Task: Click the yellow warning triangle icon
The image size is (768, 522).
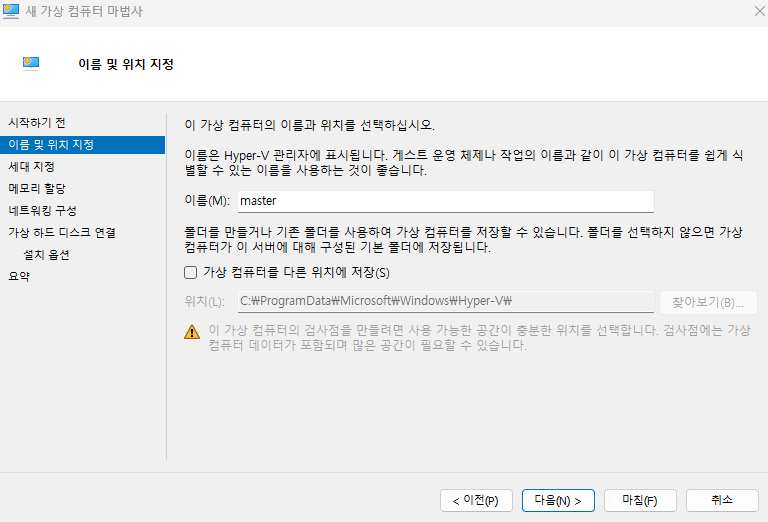Action: pyautogui.click(x=192, y=332)
